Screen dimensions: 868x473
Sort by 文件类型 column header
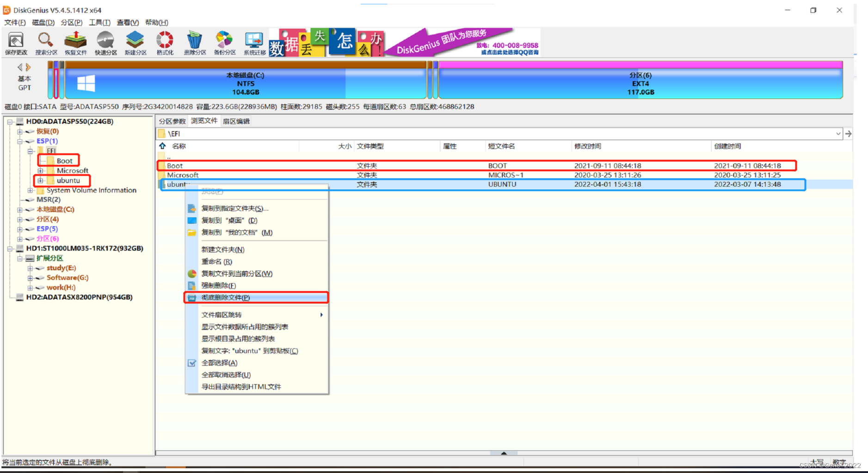(397, 146)
